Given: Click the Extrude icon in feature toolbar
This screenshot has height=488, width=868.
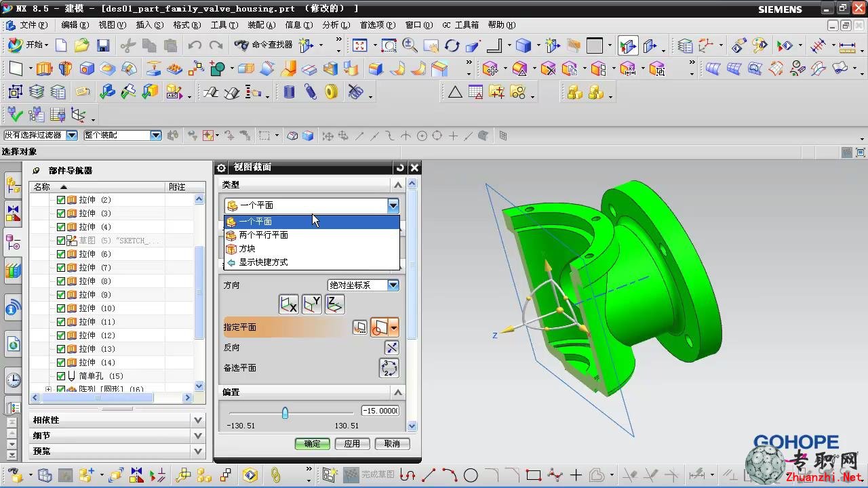Looking at the screenshot, I should coord(44,69).
